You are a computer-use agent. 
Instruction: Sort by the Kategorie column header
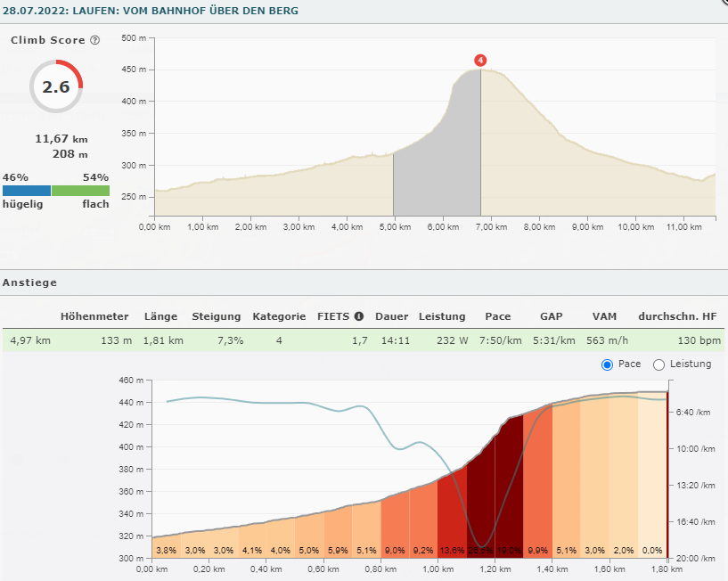(279, 316)
